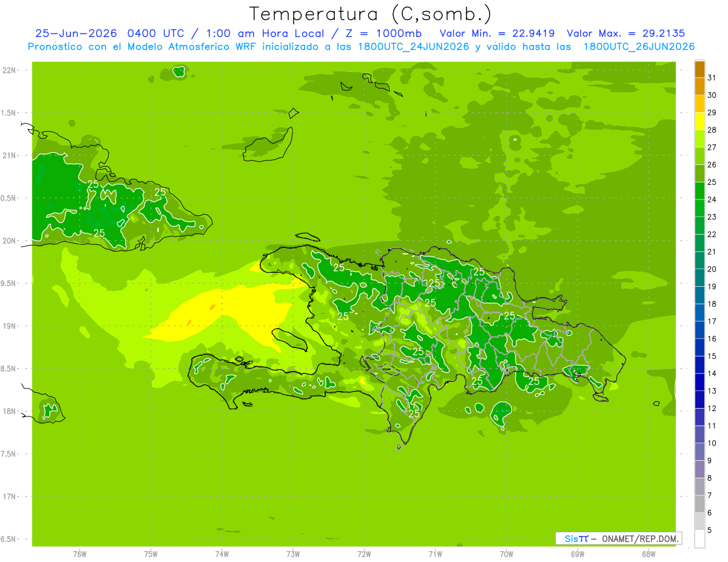Click the "17N" latitude label

[9, 497]
